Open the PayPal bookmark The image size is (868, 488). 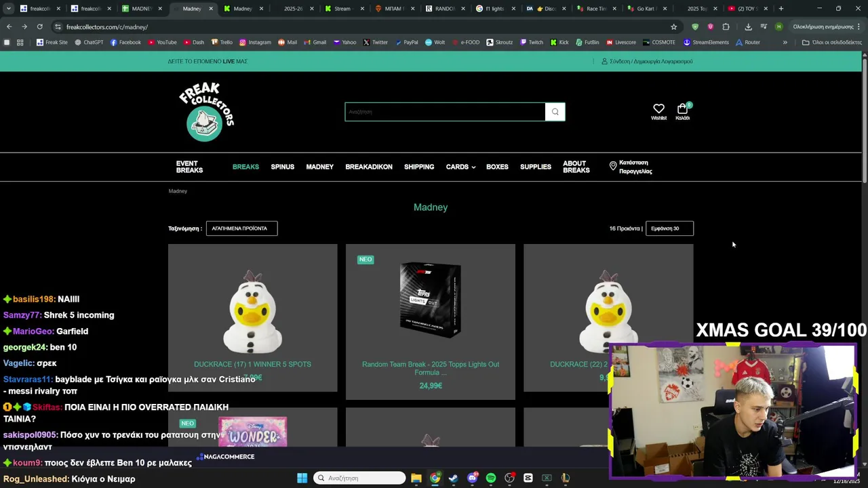[406, 42]
